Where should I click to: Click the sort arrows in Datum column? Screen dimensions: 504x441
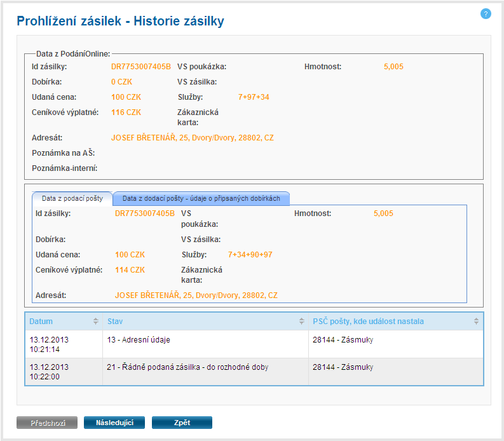coord(96,322)
